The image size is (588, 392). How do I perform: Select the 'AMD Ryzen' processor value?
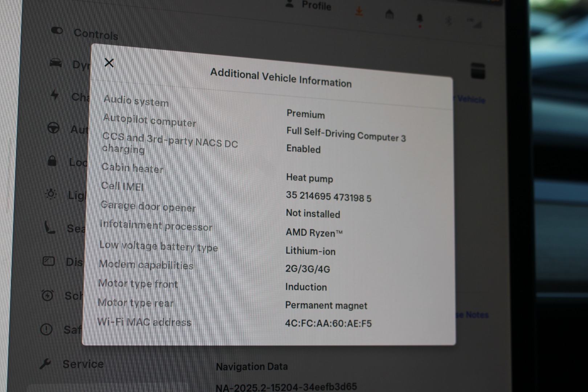click(x=314, y=232)
